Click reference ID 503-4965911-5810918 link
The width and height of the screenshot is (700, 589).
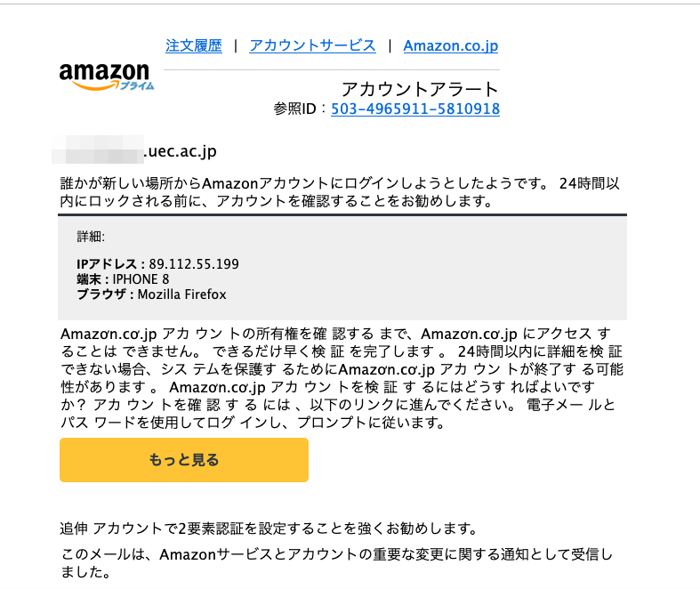[x=415, y=109]
